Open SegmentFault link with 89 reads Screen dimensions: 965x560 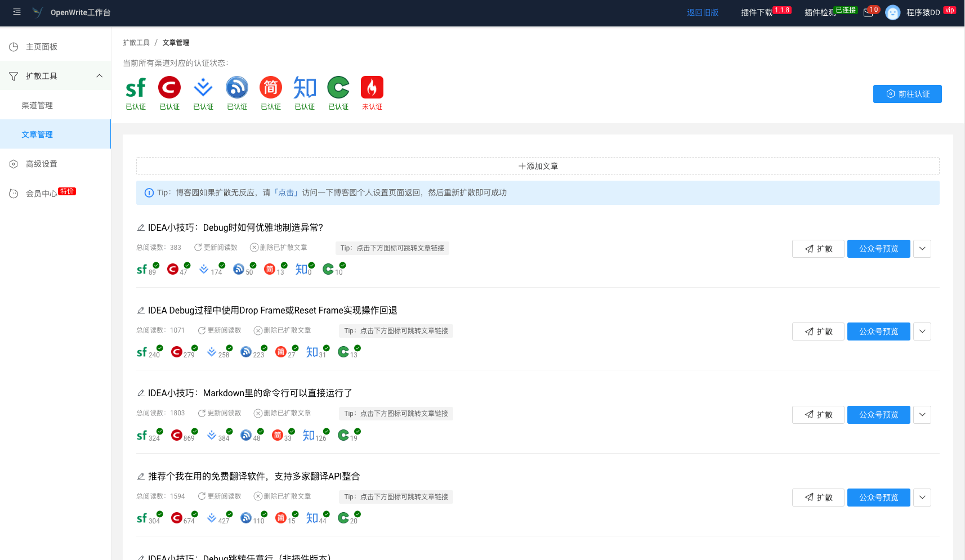(142, 269)
